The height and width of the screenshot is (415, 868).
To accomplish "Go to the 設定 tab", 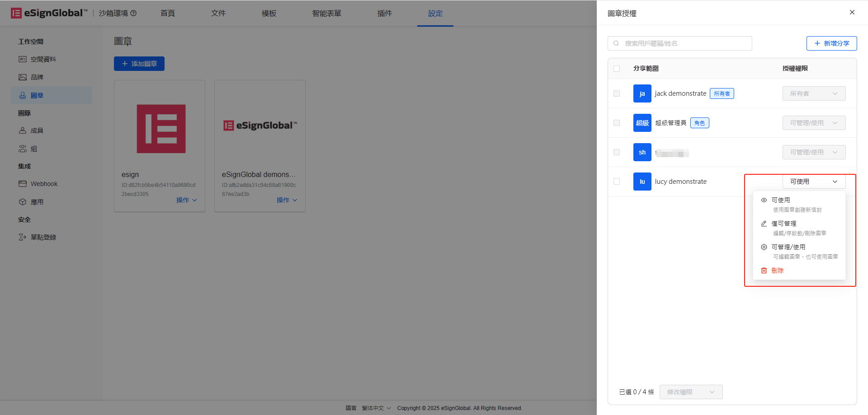I will pos(435,13).
